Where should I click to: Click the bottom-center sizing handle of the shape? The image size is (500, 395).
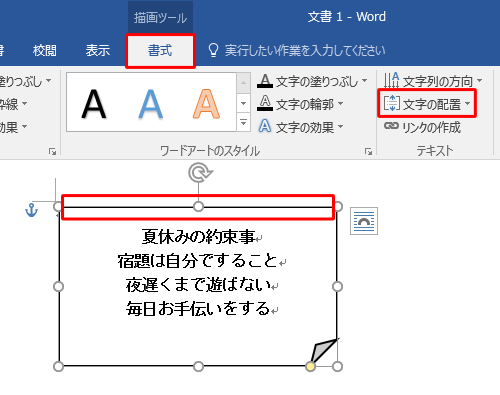pos(198,367)
